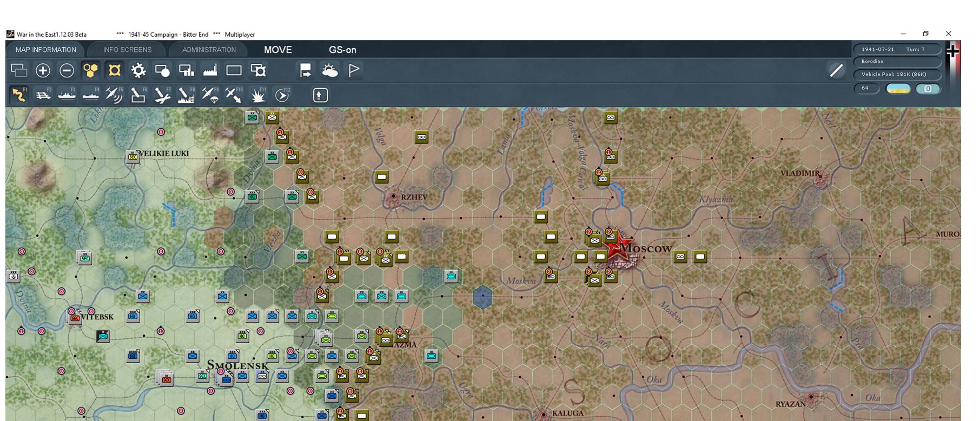Viewport: 980px width, 421px height.
Task: Select F2 rail mode icon
Action: [43, 95]
